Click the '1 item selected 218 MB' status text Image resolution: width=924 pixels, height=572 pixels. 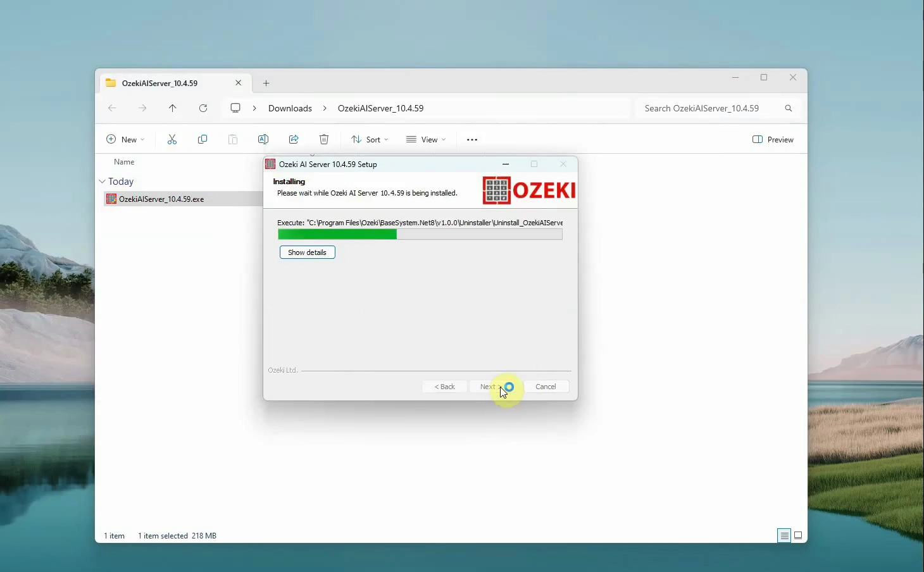pos(177,536)
